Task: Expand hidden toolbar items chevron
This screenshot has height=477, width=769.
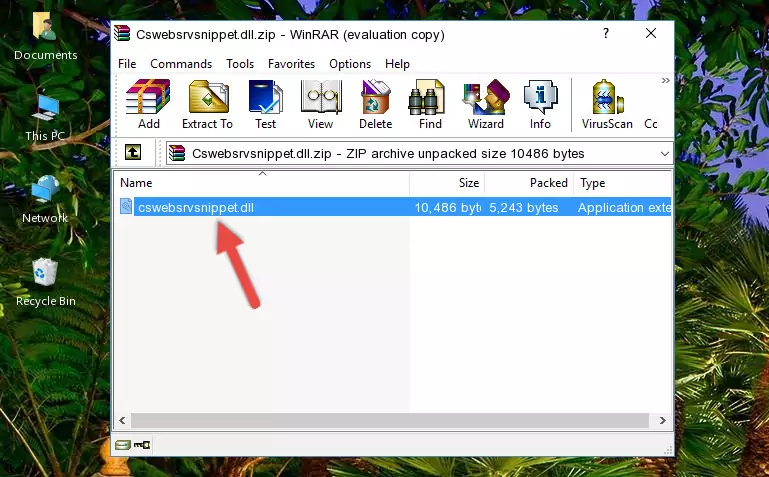Action: [x=665, y=81]
